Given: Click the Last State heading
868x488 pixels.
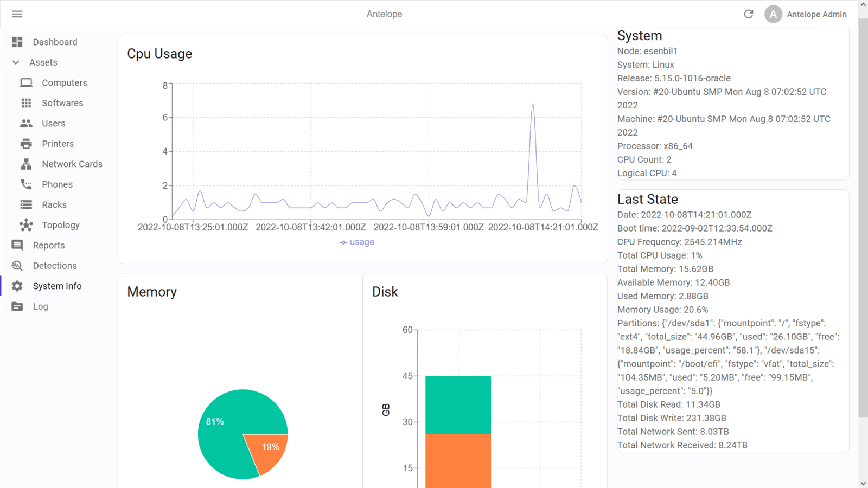Looking at the screenshot, I should tap(648, 199).
